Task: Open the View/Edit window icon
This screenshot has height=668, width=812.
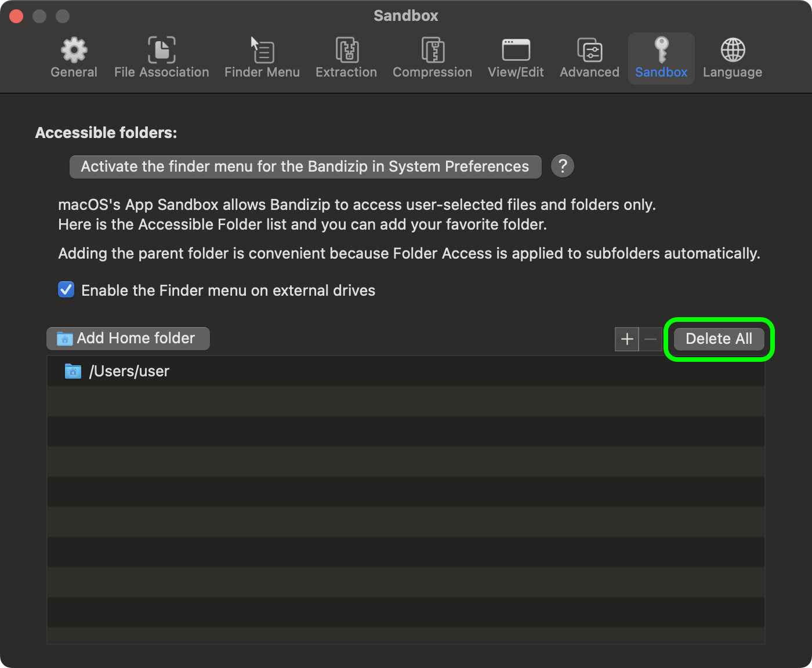Action: click(516, 50)
